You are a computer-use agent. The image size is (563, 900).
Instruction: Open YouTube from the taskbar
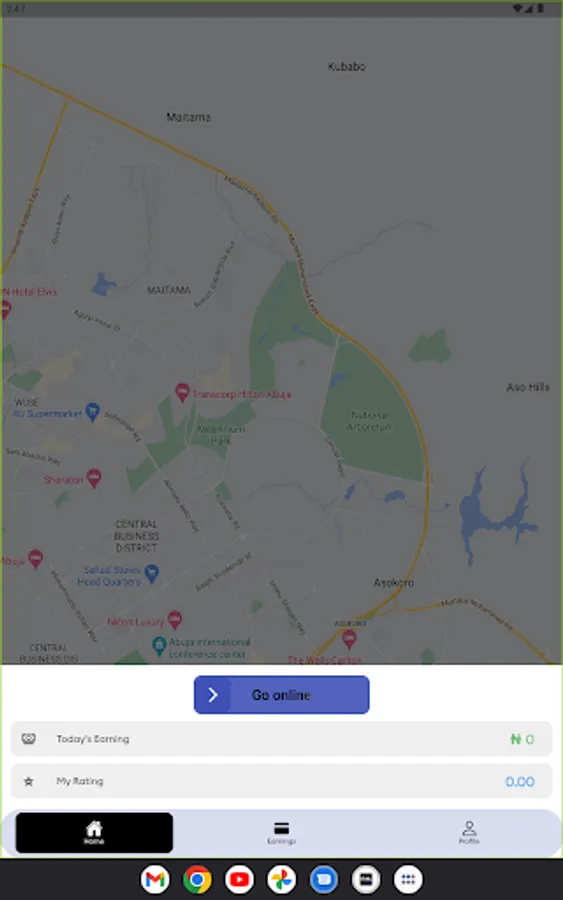click(x=239, y=879)
